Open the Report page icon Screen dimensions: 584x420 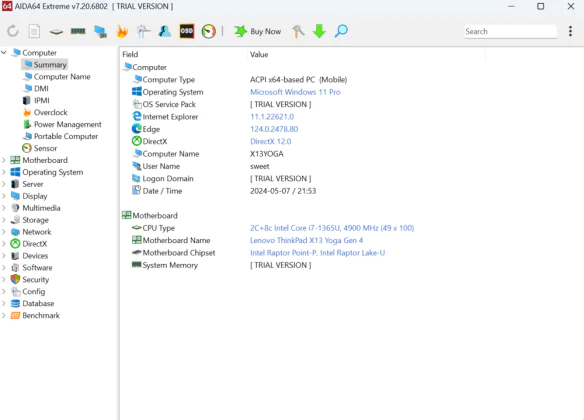point(34,31)
